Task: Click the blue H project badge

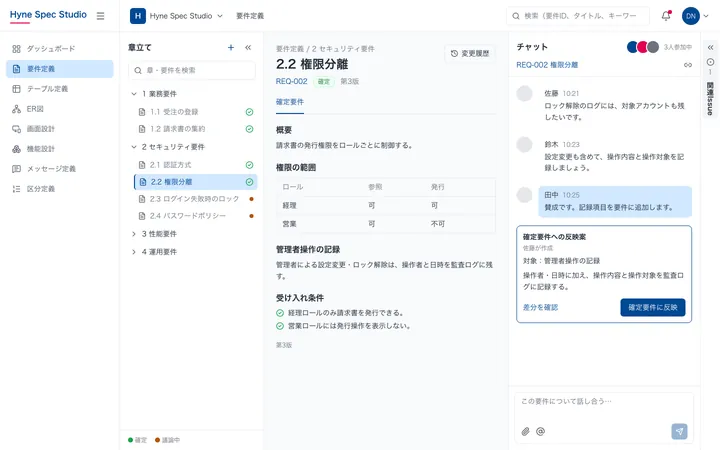Action: (138, 16)
